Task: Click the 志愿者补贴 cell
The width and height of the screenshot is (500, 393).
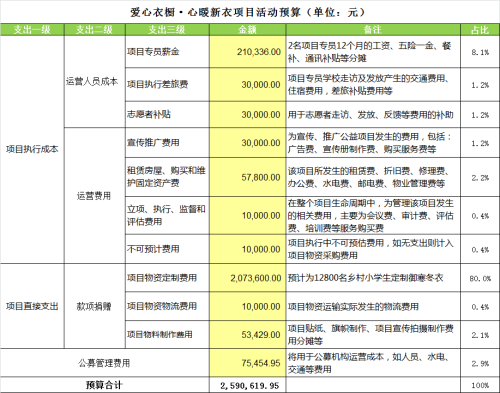Action: tap(167, 114)
